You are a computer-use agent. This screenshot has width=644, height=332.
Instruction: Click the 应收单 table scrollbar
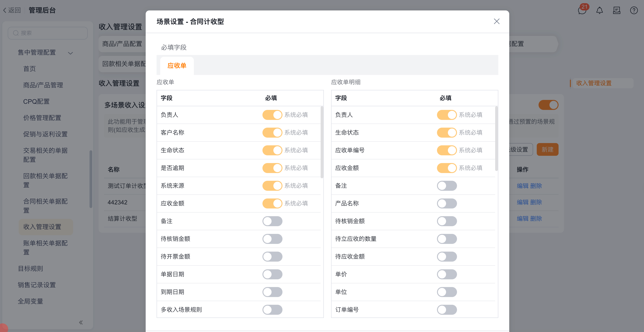coord(322,142)
